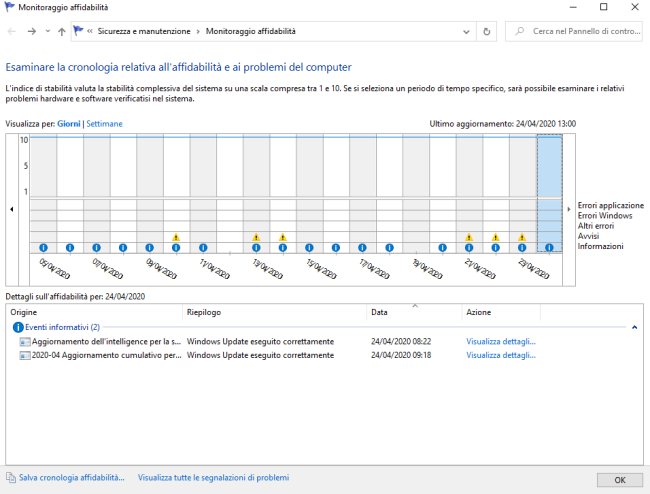Image resolution: width=650 pixels, height=494 pixels.
Task: Refresh the Monitoraggio affidabilità view
Action: click(x=487, y=31)
